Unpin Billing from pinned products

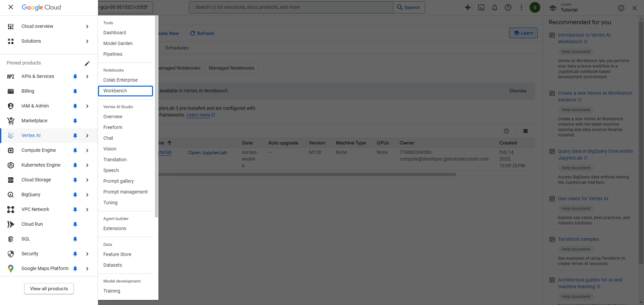click(75, 91)
